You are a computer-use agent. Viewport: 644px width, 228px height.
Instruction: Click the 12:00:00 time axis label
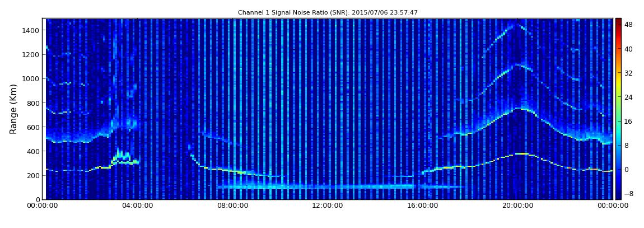328,206
